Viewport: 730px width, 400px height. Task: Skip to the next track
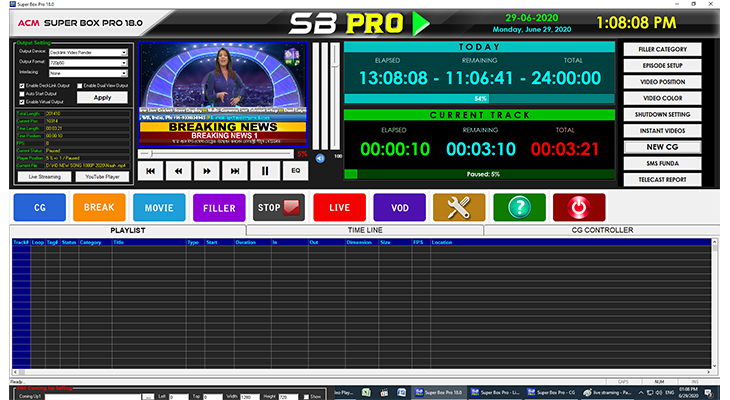coord(235,171)
